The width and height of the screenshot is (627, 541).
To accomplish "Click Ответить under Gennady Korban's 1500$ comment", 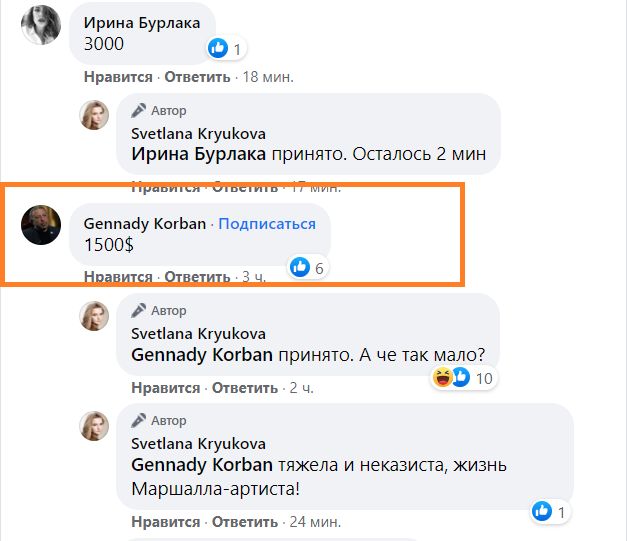I will (x=197, y=277).
